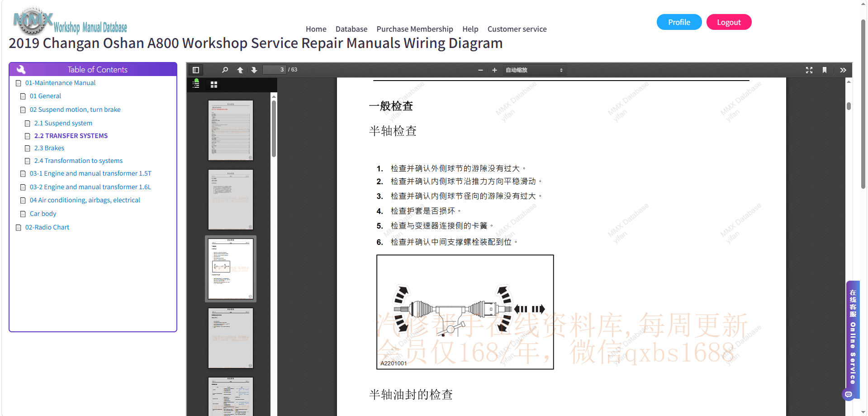Show document outline view
Viewport: 868px width, 416px height.
tap(196, 85)
